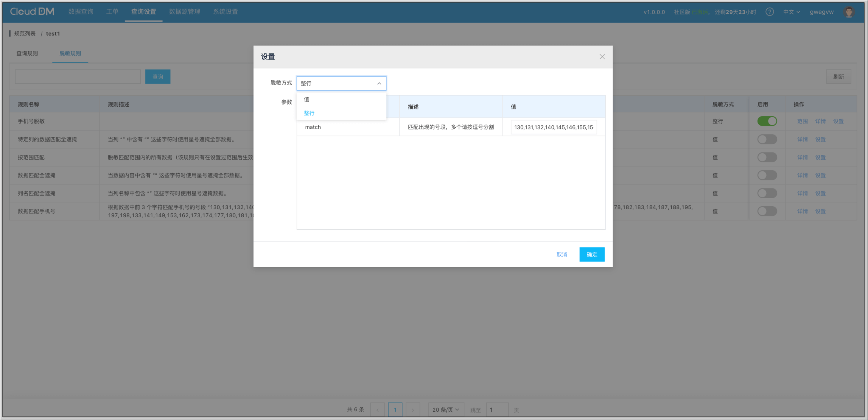Enable the 数据匹配手机号 rule toggle
The image size is (868, 420).
767,211
